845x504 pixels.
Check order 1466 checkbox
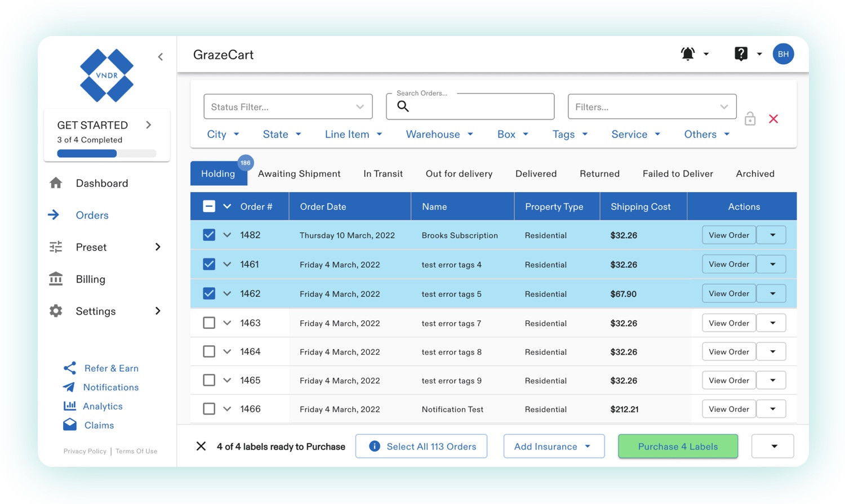(x=209, y=409)
